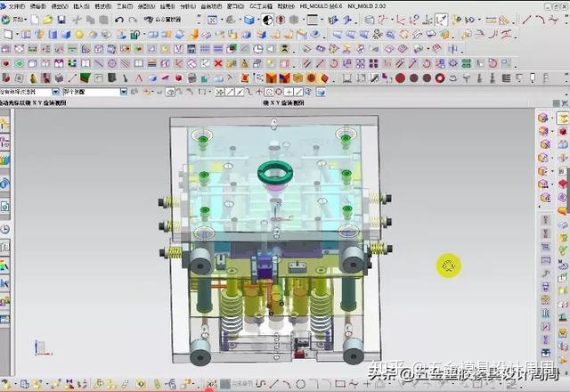
Task: Select the shaded blue cube rendering style icon
Action: (x=249, y=20)
